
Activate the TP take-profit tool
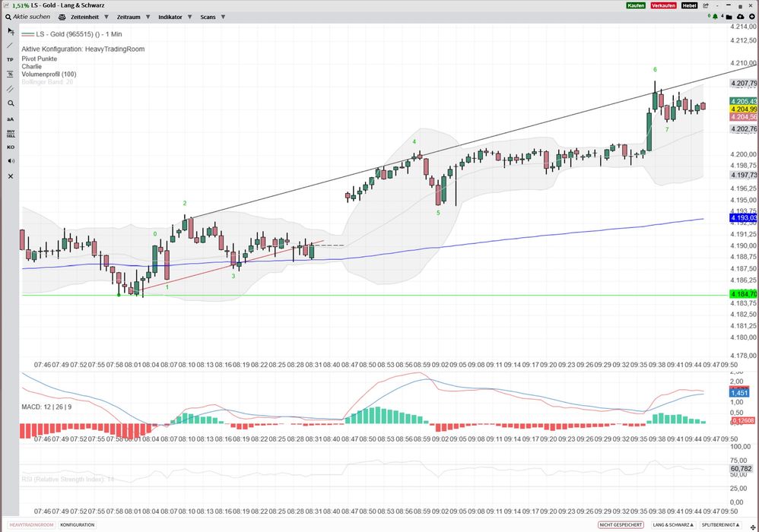point(10,59)
